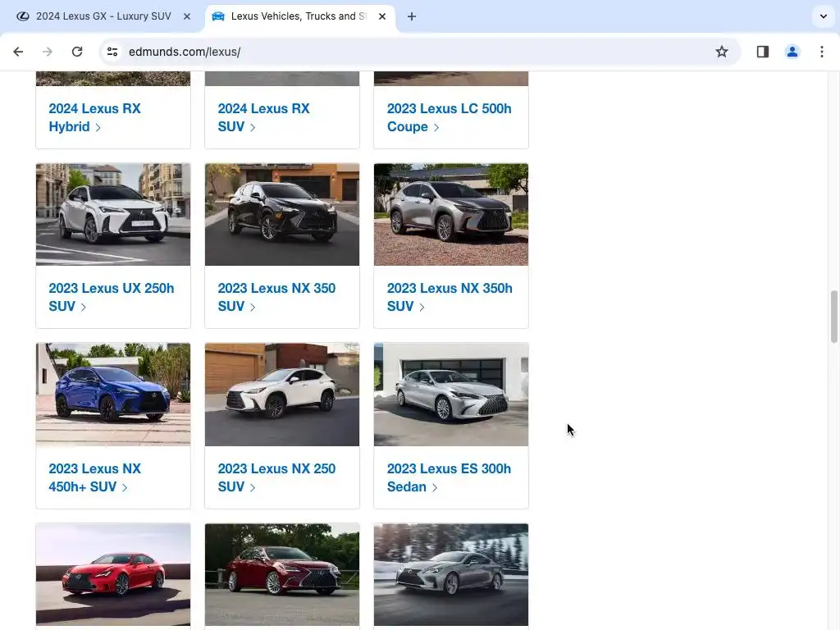Viewport: 840px width, 630px height.
Task: Click the black NX 350 SUV photo
Action: coord(282,214)
